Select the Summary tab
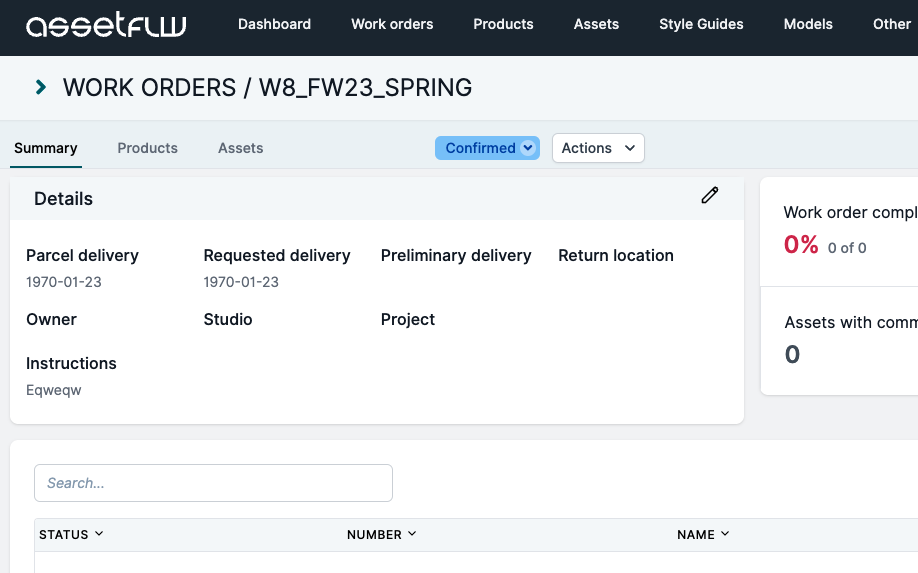Image resolution: width=918 pixels, height=573 pixels. pos(46,148)
